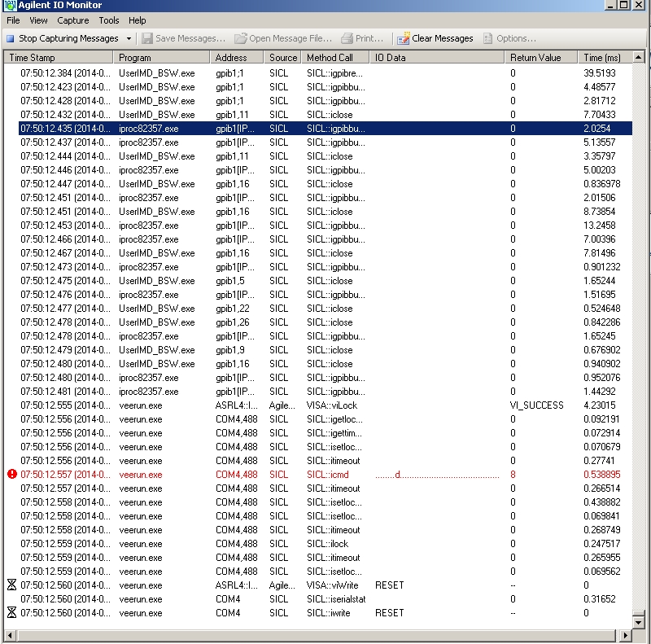Click the Stop Capturing Messages icon
The height and width of the screenshot is (644, 651).
[10, 38]
